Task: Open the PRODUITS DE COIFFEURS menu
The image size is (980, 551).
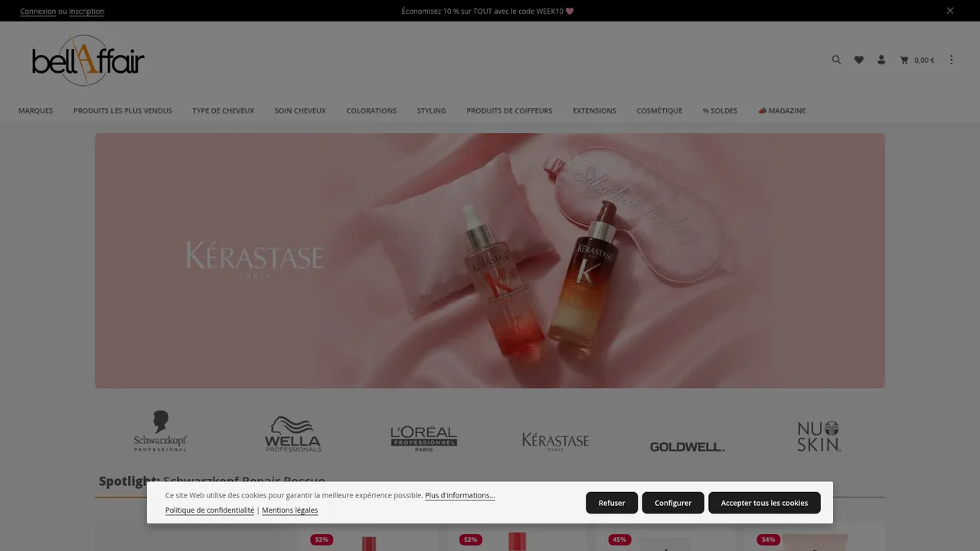Action: tap(509, 111)
